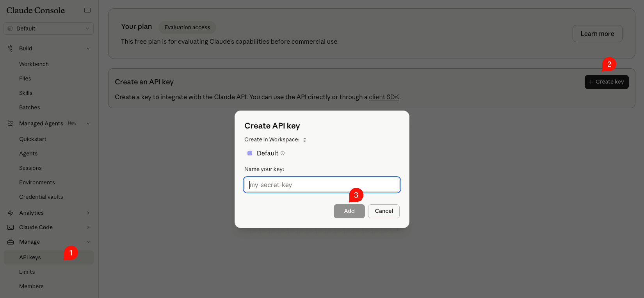
Task: Click the info icon beside Create in Workspace
Action: pyautogui.click(x=304, y=140)
